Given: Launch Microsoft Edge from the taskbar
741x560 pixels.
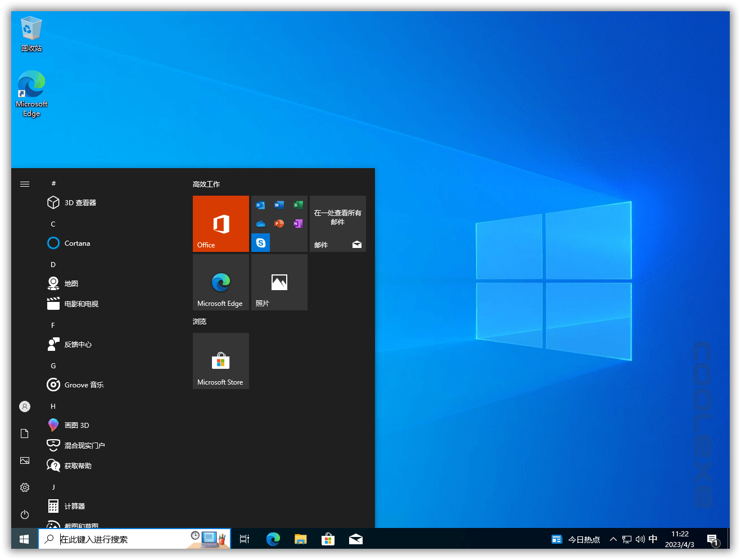Looking at the screenshot, I should pyautogui.click(x=273, y=539).
